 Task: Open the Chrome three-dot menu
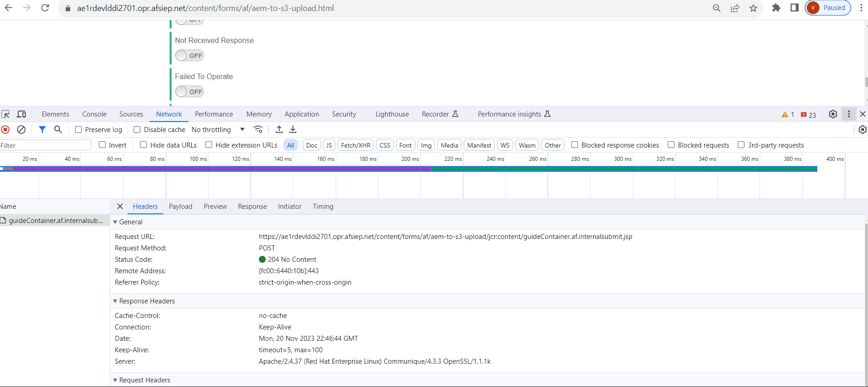[861, 8]
